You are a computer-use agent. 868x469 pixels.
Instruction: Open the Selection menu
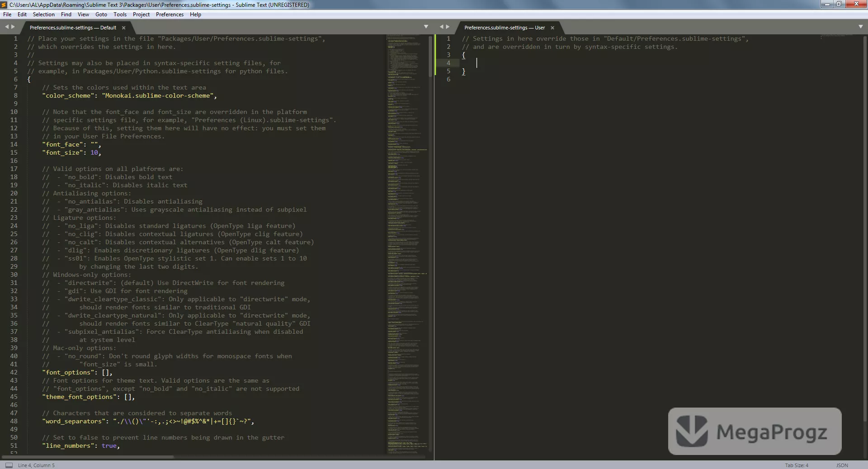pyautogui.click(x=44, y=14)
